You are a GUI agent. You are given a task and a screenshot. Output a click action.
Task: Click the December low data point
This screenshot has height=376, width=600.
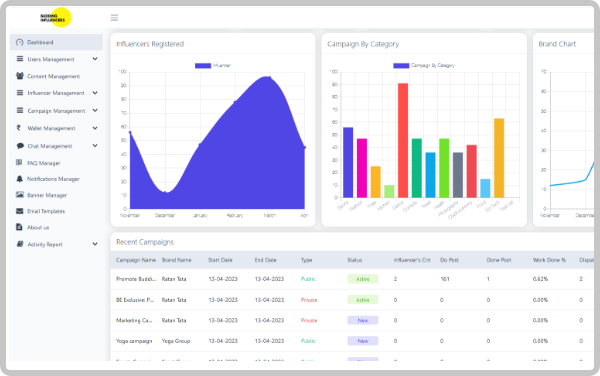(x=165, y=192)
